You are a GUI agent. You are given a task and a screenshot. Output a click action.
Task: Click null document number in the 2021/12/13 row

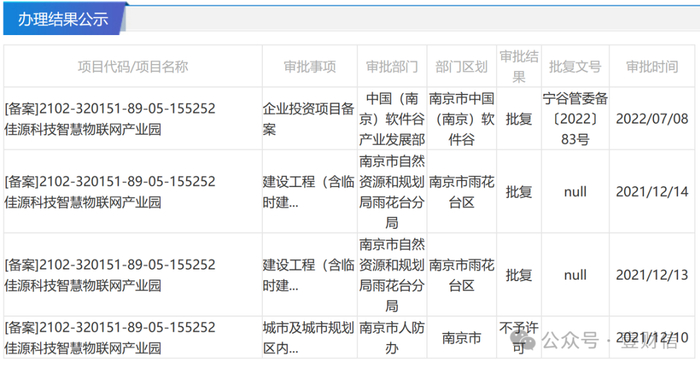click(x=575, y=275)
